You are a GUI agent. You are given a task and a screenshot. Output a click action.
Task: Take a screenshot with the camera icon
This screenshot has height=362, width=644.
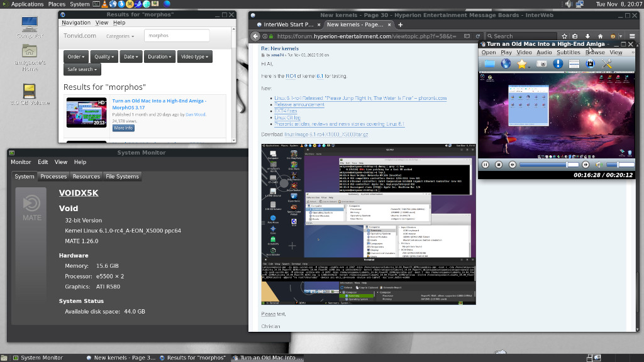pyautogui.click(x=541, y=64)
